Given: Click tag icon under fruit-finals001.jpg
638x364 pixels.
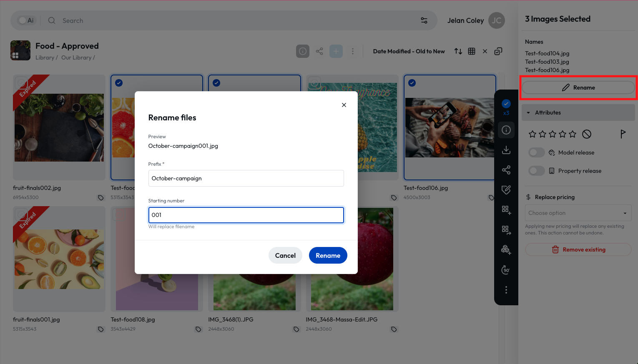Looking at the screenshot, I should pos(101,329).
